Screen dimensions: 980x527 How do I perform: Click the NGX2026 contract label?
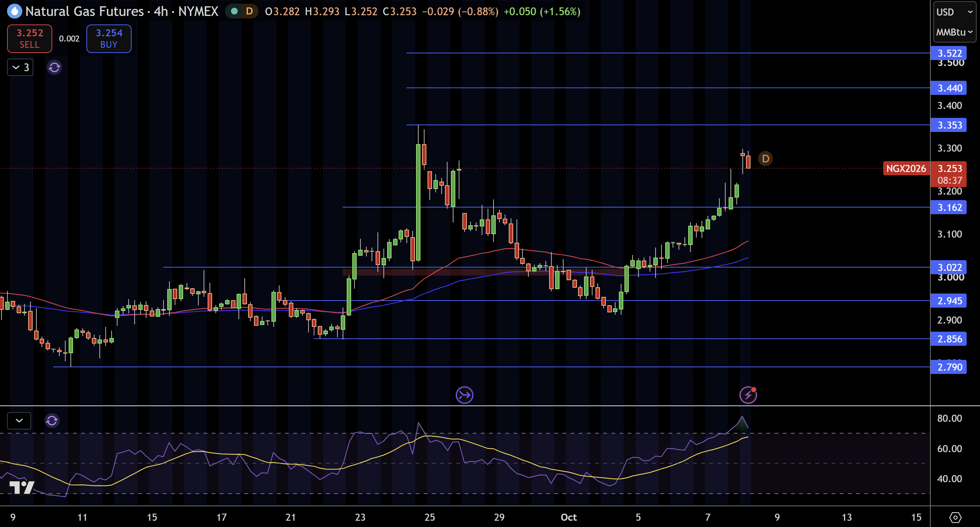pyautogui.click(x=906, y=169)
